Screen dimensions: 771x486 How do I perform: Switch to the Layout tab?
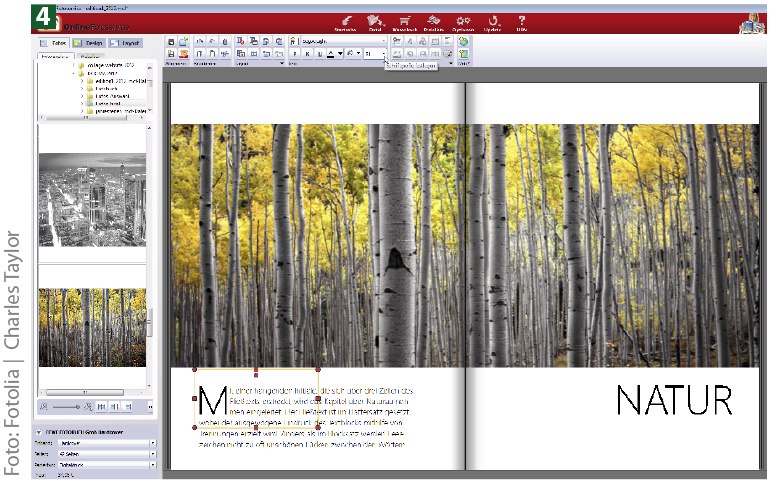click(125, 44)
